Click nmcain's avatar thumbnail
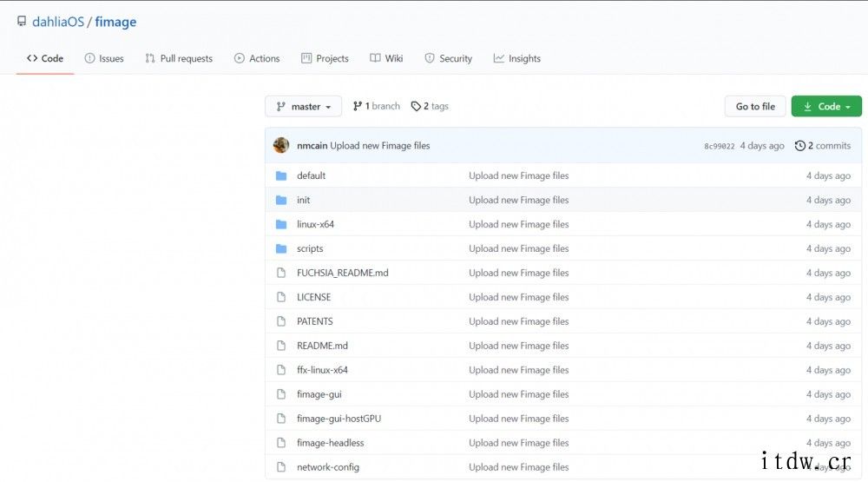The image size is (868, 482). click(x=281, y=145)
